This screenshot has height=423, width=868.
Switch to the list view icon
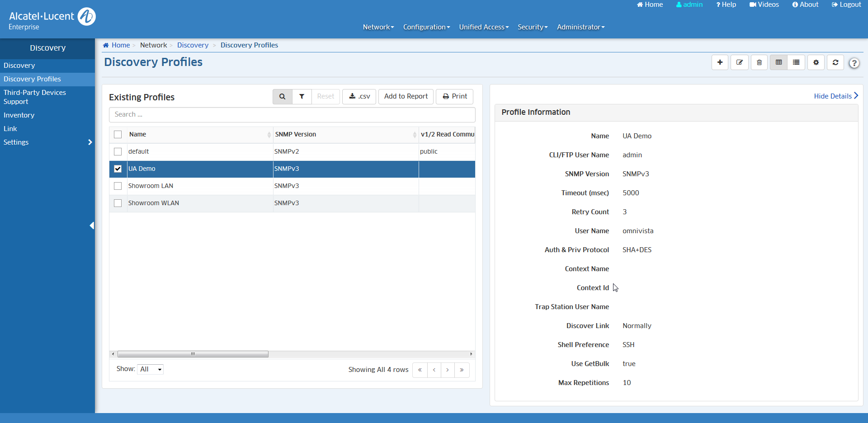(x=796, y=62)
